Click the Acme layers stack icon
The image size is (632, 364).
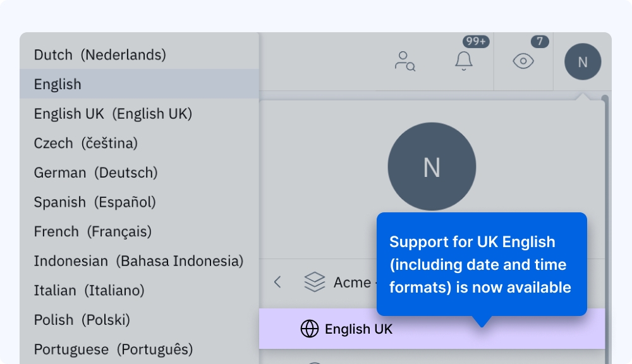pos(315,282)
